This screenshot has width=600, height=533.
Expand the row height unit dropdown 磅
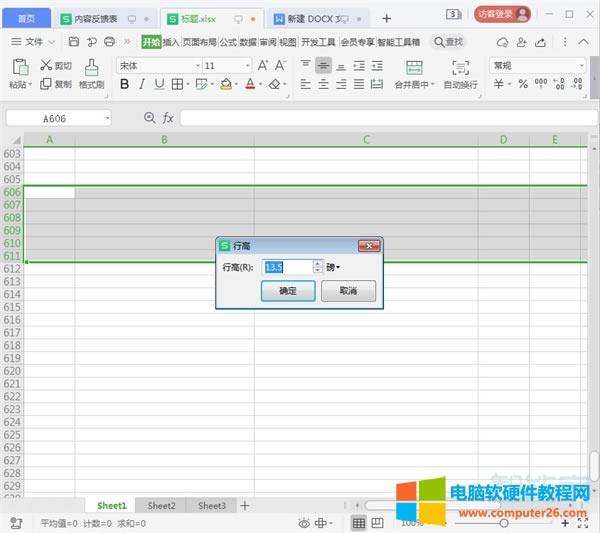click(333, 267)
